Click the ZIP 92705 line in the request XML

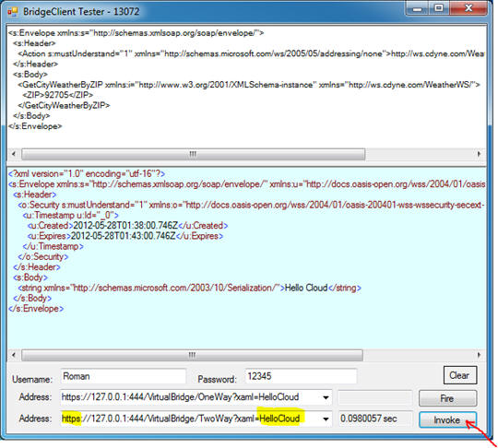58,95
